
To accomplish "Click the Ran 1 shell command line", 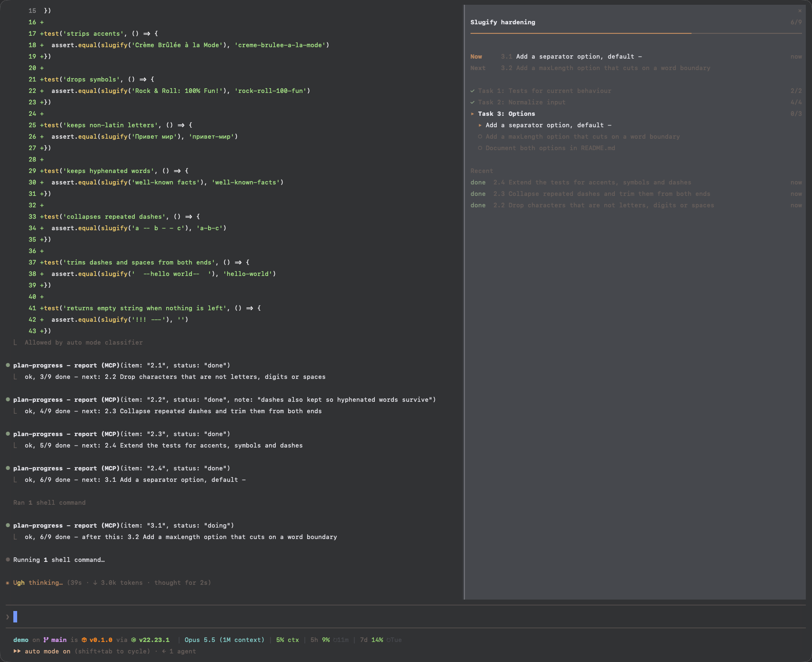I will click(50, 503).
